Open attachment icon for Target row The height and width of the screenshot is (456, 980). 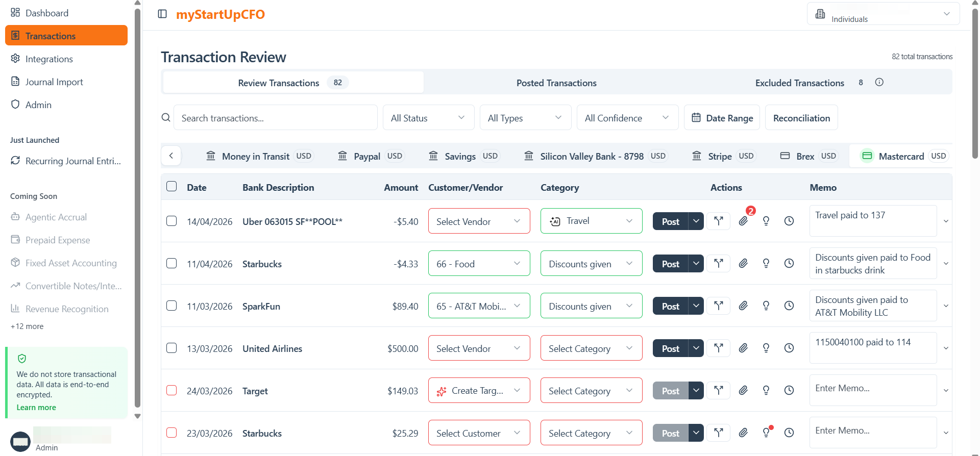[x=743, y=390]
